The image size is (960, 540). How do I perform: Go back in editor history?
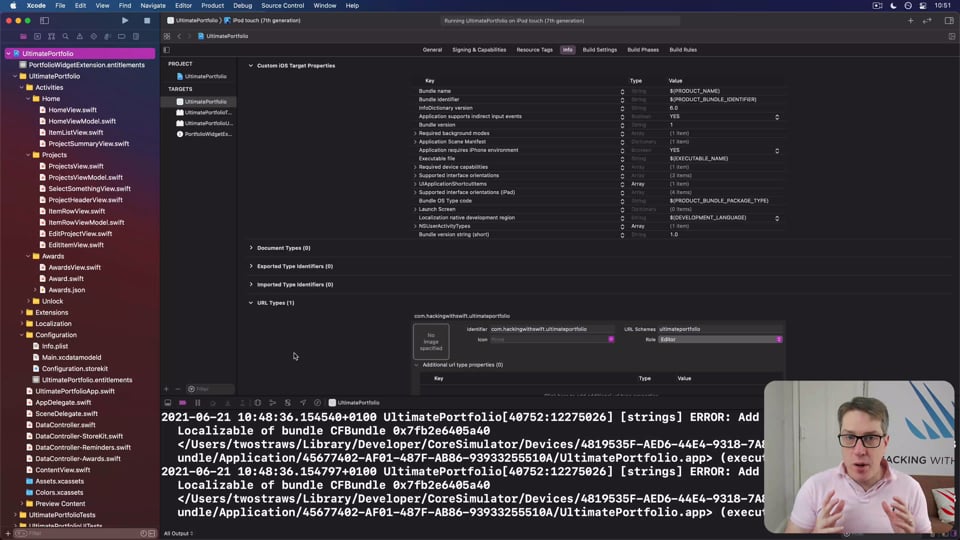pyautogui.click(x=179, y=36)
